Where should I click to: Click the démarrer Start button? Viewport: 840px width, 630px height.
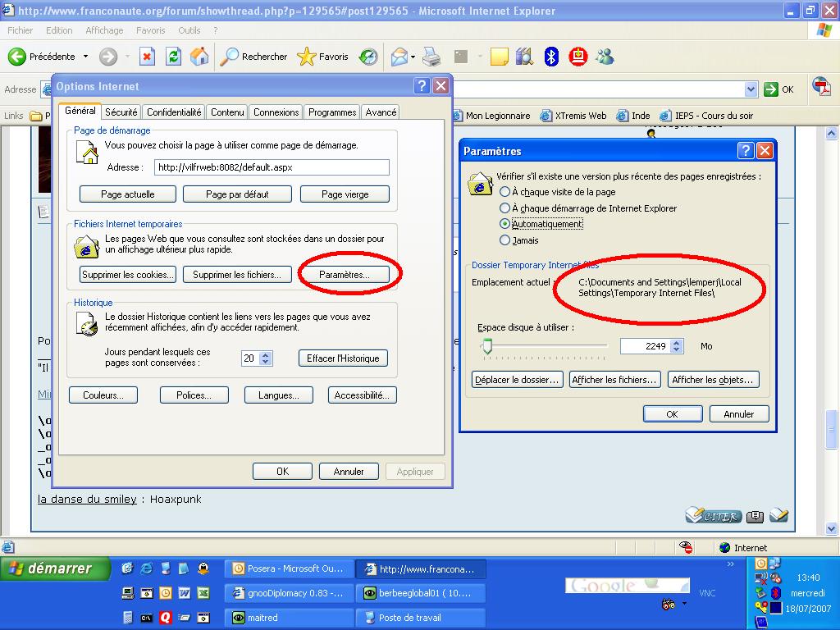pos(55,568)
